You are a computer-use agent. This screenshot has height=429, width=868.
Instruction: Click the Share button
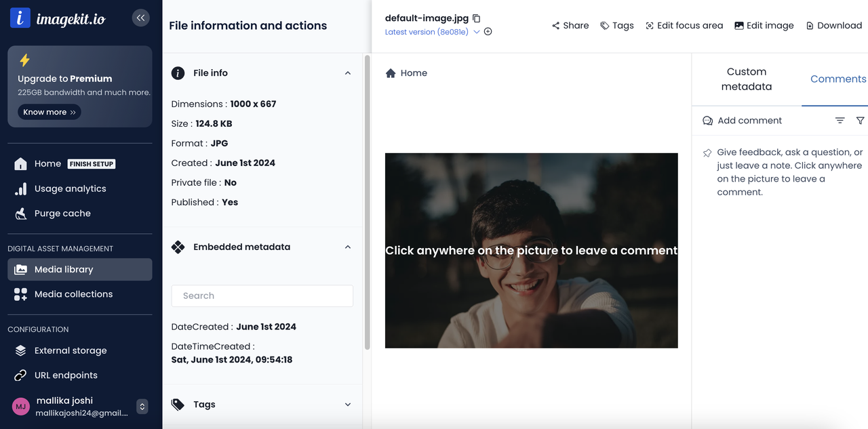click(x=570, y=26)
